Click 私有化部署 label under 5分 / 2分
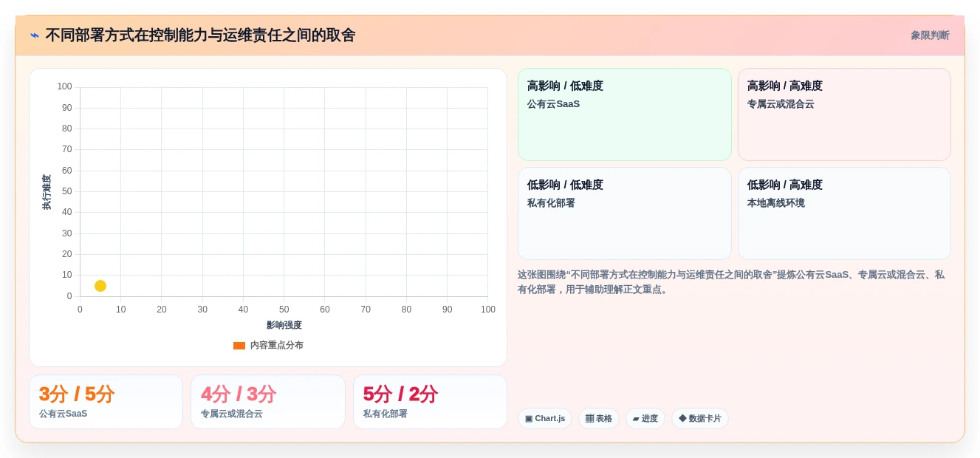This screenshot has height=458, width=980. tap(386, 414)
